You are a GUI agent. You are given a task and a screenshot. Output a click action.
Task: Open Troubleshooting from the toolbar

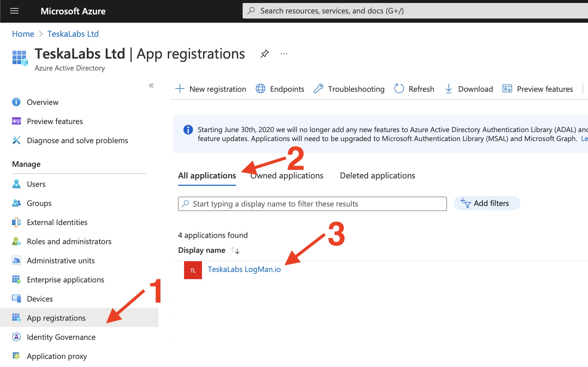(x=349, y=89)
